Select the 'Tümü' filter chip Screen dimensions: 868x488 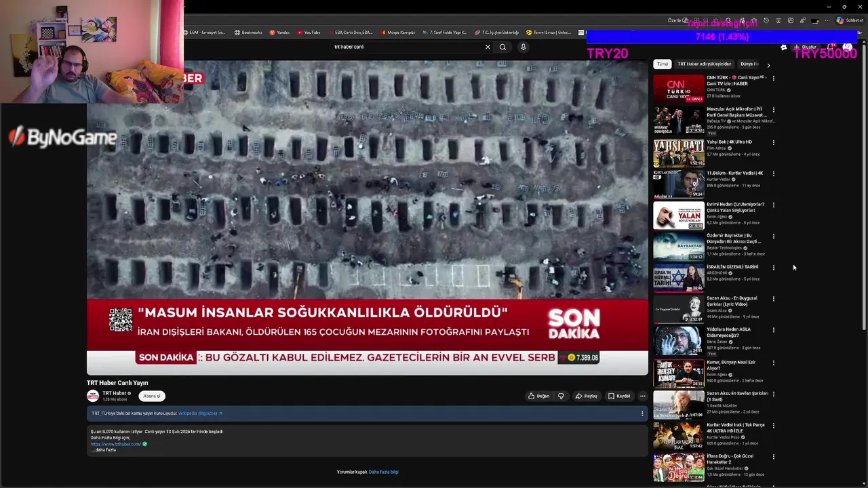point(662,64)
